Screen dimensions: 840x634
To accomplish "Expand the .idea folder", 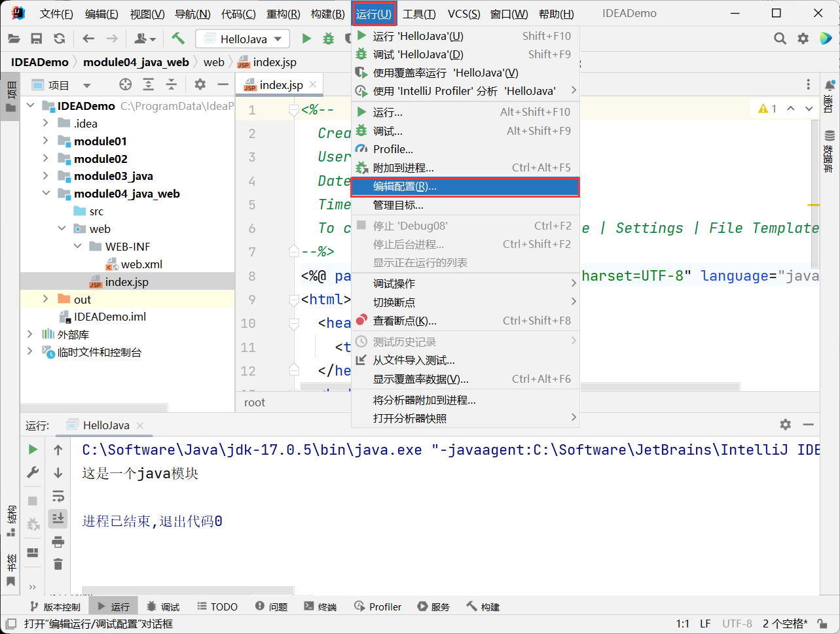I will (x=45, y=123).
